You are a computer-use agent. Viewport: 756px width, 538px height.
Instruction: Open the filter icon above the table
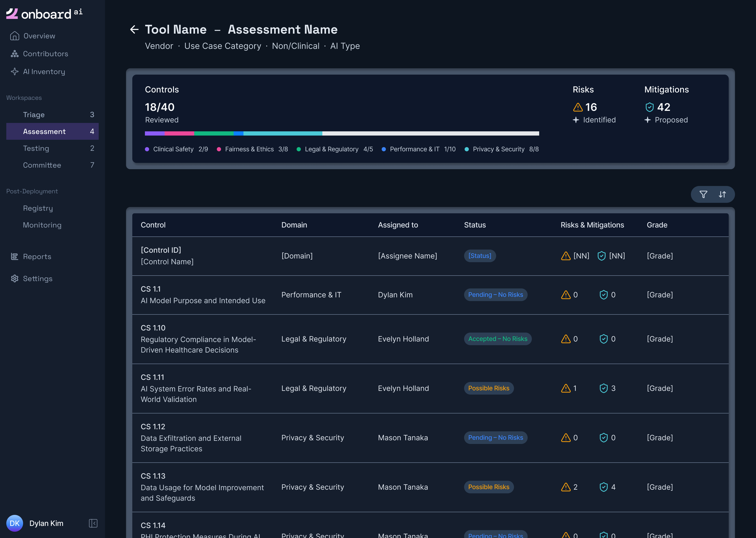(703, 194)
